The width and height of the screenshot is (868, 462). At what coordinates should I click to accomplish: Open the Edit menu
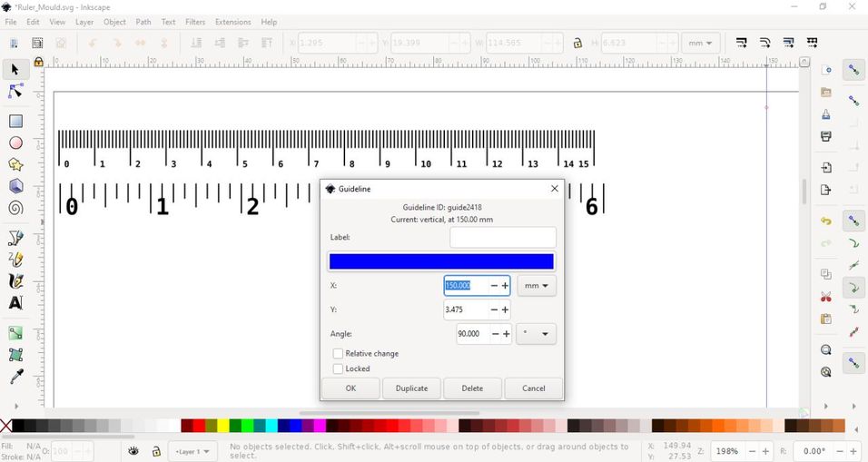click(33, 22)
